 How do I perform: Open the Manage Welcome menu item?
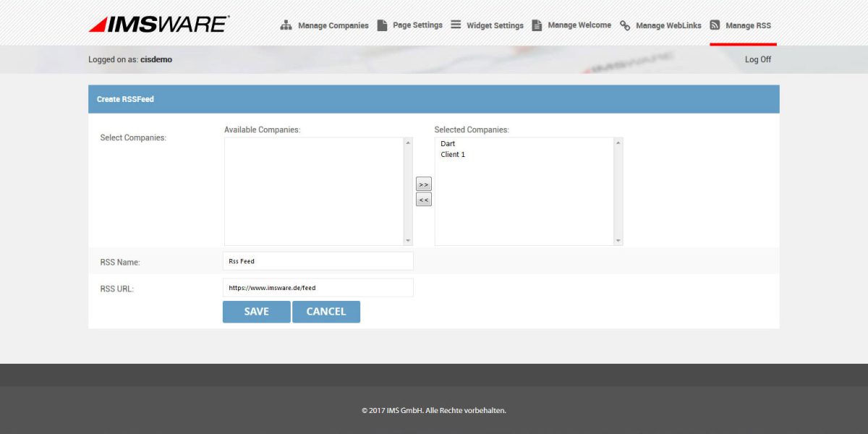pyautogui.click(x=579, y=25)
